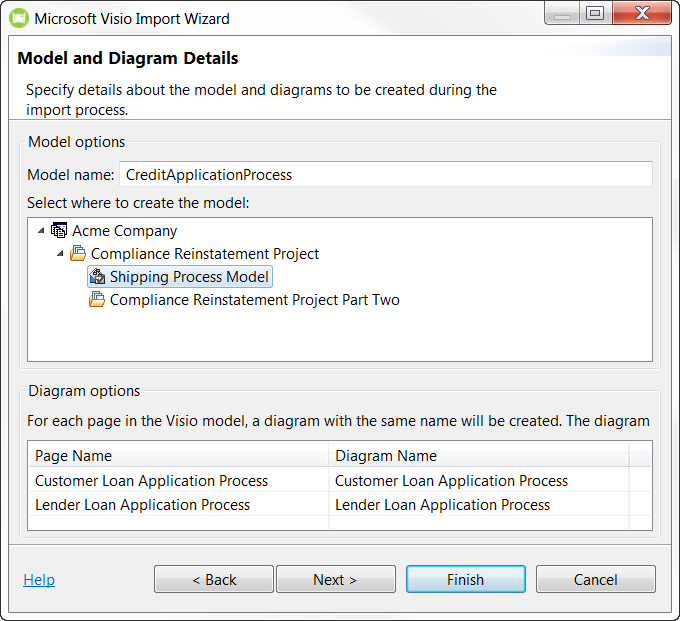
Task: Click Finish to complete the import
Action: [x=466, y=579]
